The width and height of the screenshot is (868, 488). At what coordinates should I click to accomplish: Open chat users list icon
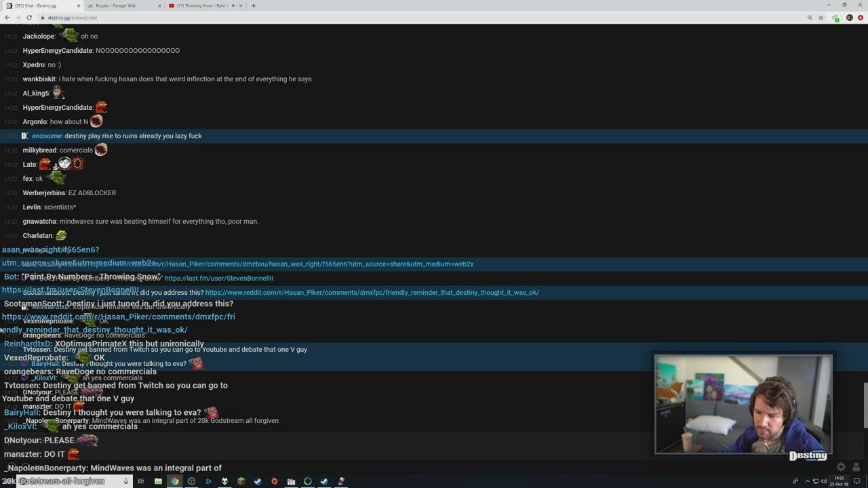pyautogui.click(x=856, y=467)
